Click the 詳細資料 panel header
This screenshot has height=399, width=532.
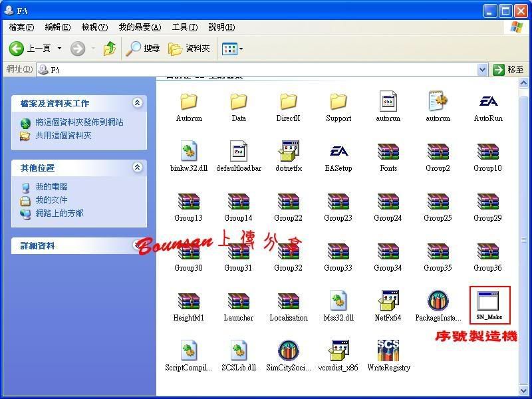pos(79,245)
